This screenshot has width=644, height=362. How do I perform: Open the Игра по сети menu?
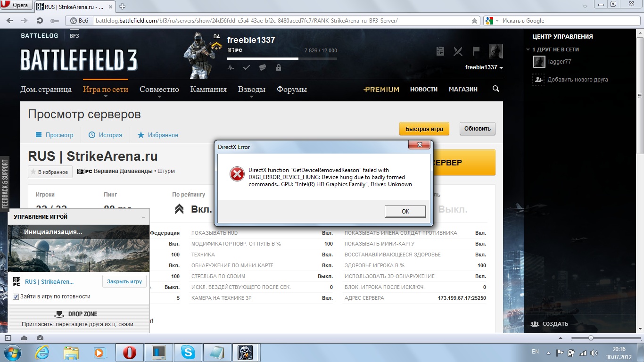click(x=106, y=89)
